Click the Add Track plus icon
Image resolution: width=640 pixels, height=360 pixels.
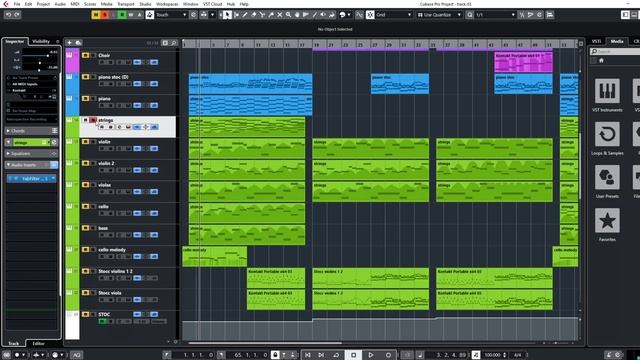click(69, 42)
